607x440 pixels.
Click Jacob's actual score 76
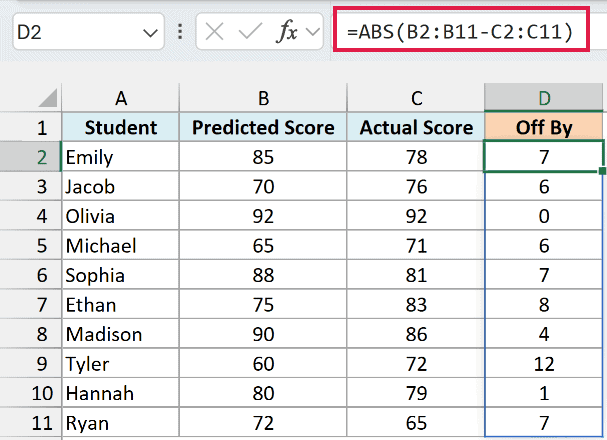coord(416,186)
